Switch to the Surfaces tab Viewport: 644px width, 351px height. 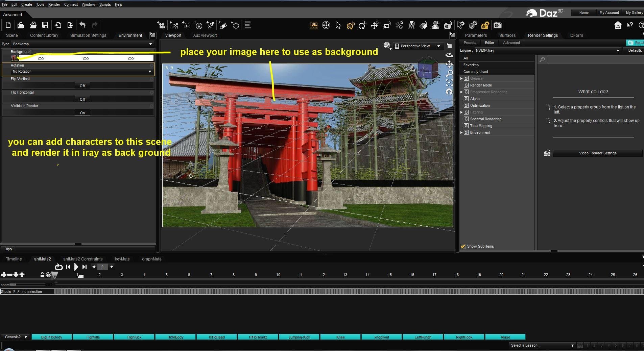507,35
